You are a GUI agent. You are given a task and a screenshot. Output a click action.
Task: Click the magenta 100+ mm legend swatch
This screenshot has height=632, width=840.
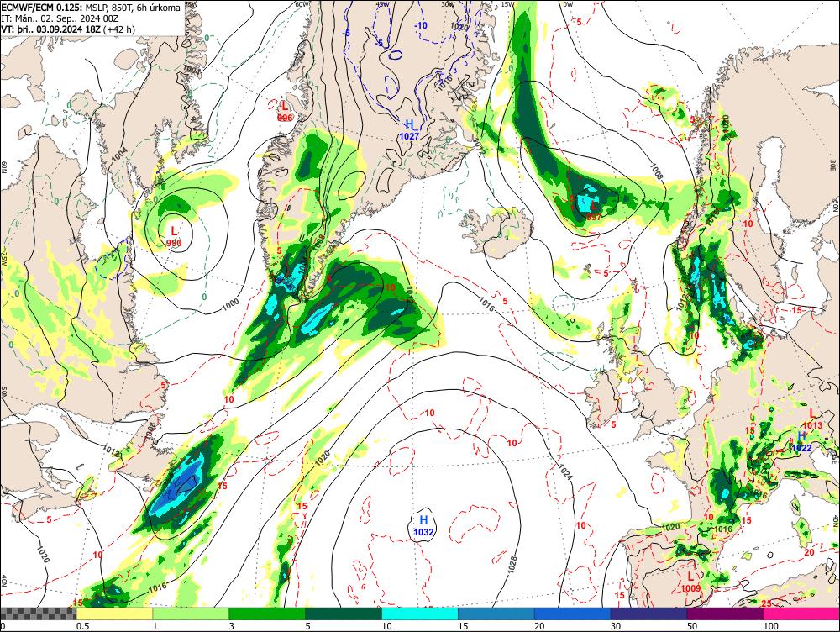[x=801, y=614]
